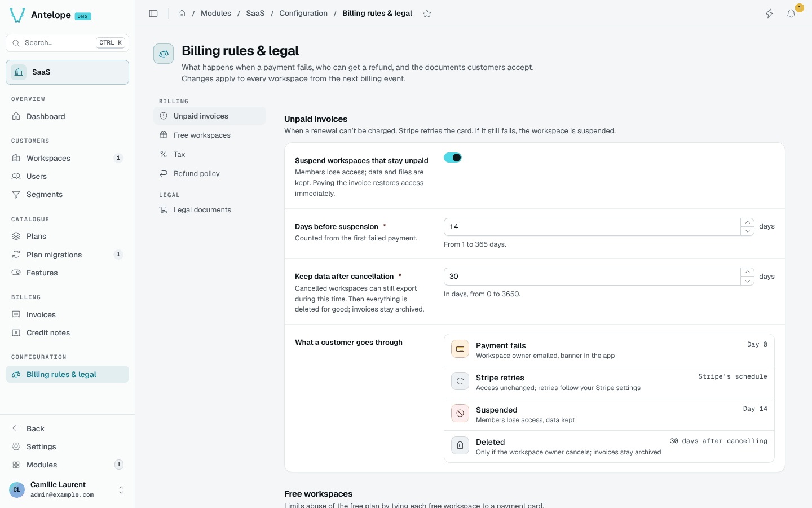Open Dashboard in sidebar
The height and width of the screenshot is (508, 812).
[x=67, y=116]
